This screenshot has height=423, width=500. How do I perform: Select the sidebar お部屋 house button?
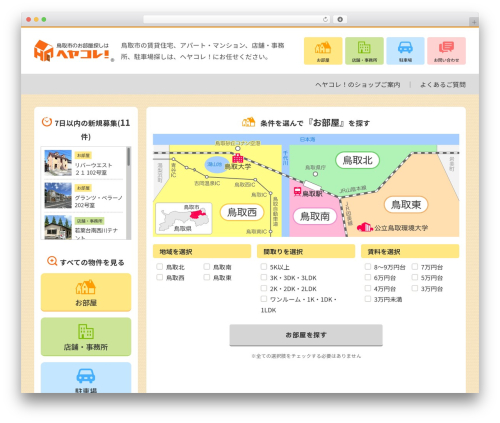point(86,292)
